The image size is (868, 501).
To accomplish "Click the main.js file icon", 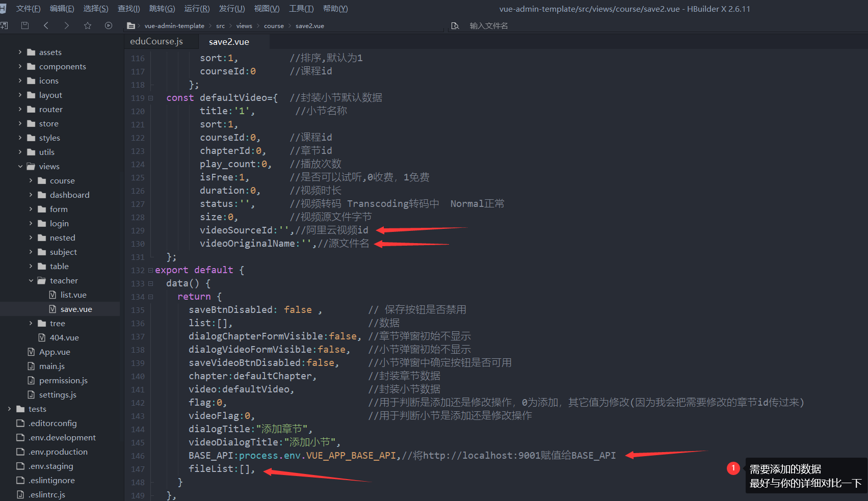I will tap(31, 366).
